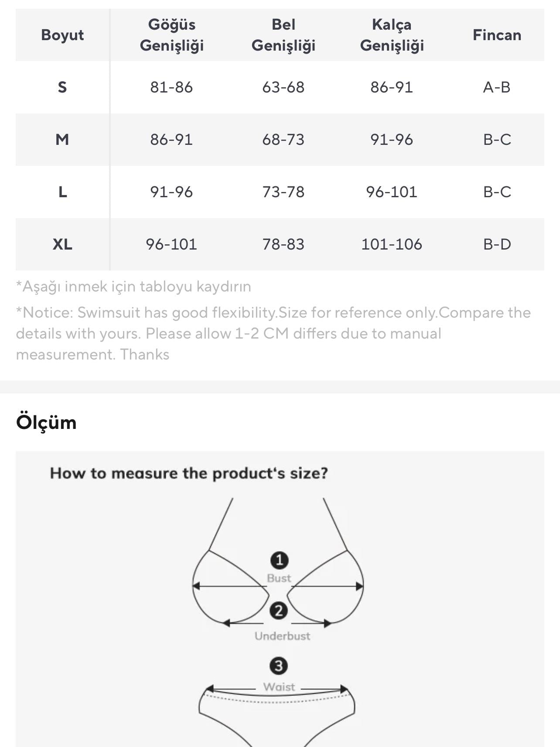Click the Ölçüm section heading
The height and width of the screenshot is (747, 560).
click(x=46, y=422)
